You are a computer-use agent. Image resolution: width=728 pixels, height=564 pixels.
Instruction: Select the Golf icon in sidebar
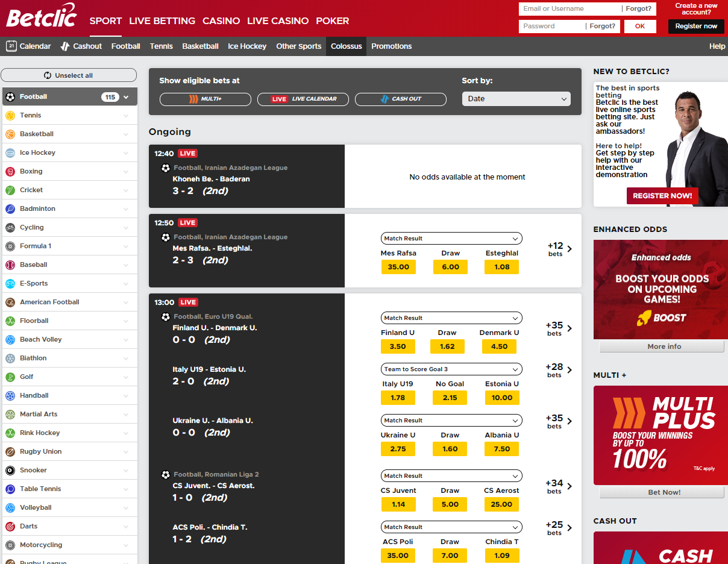10,377
